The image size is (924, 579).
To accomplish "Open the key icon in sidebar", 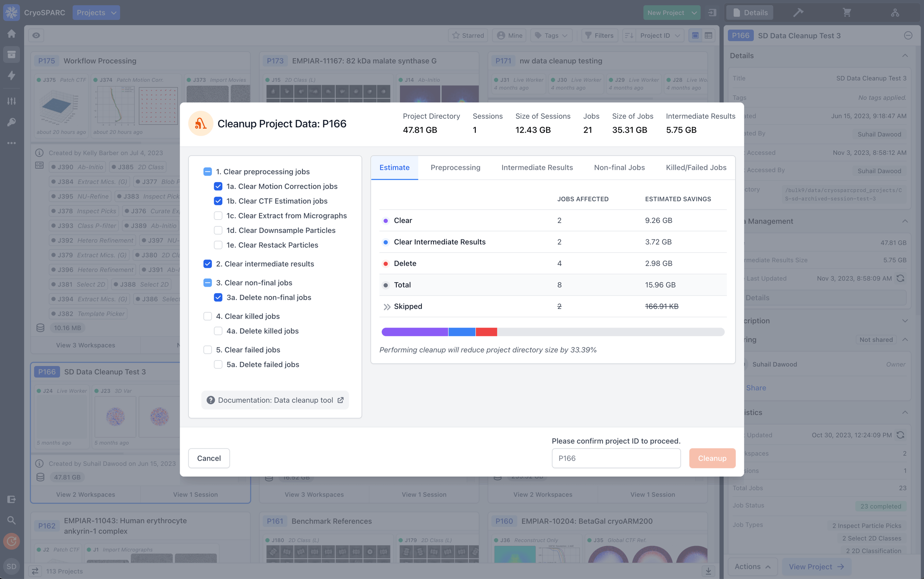I will [x=11, y=122].
